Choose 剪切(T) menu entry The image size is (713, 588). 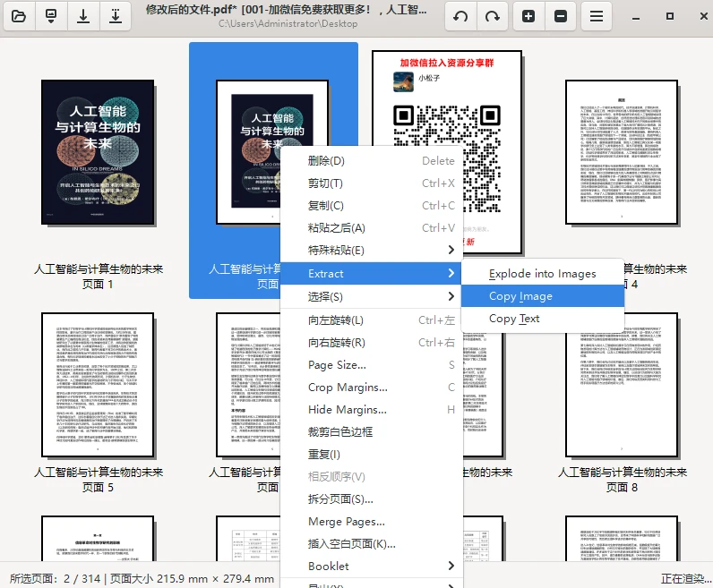click(372, 183)
